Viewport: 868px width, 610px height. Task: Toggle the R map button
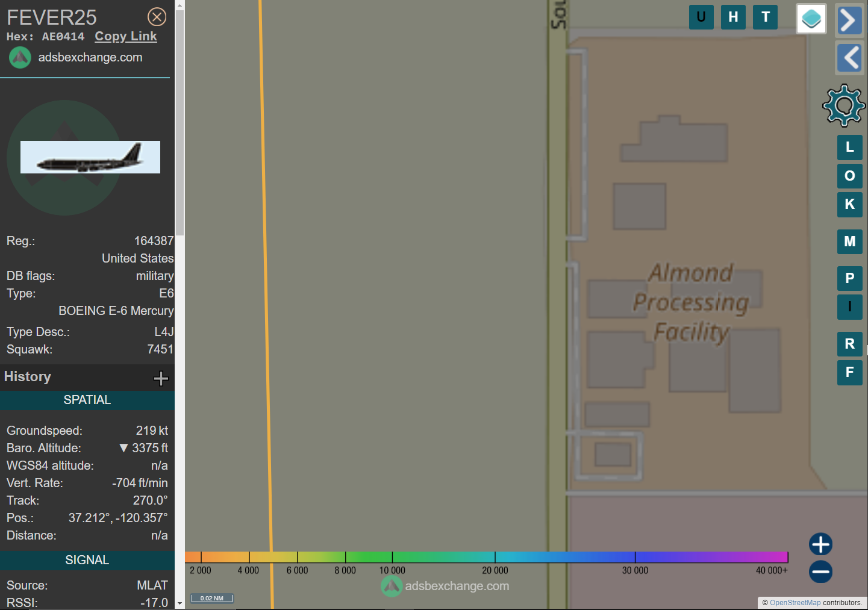(850, 344)
